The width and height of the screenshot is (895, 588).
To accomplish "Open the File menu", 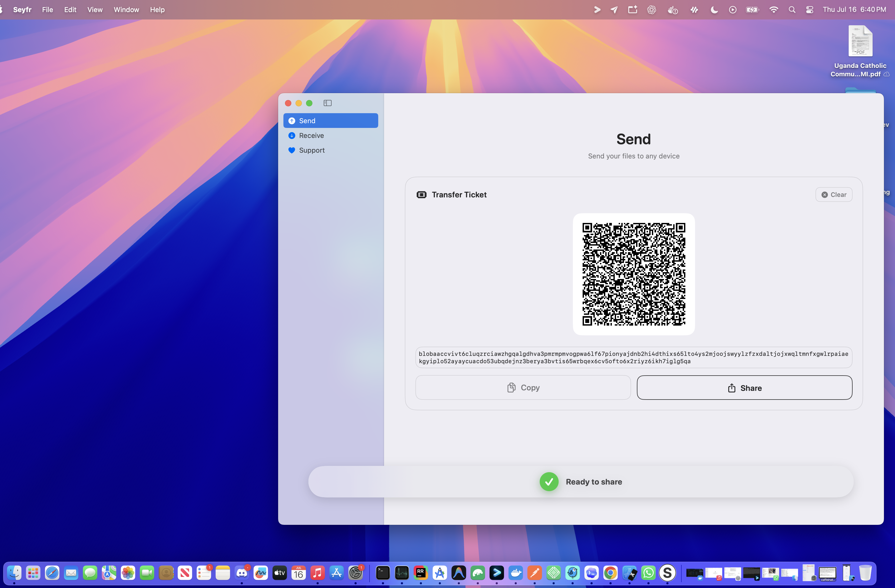I will (x=47, y=9).
